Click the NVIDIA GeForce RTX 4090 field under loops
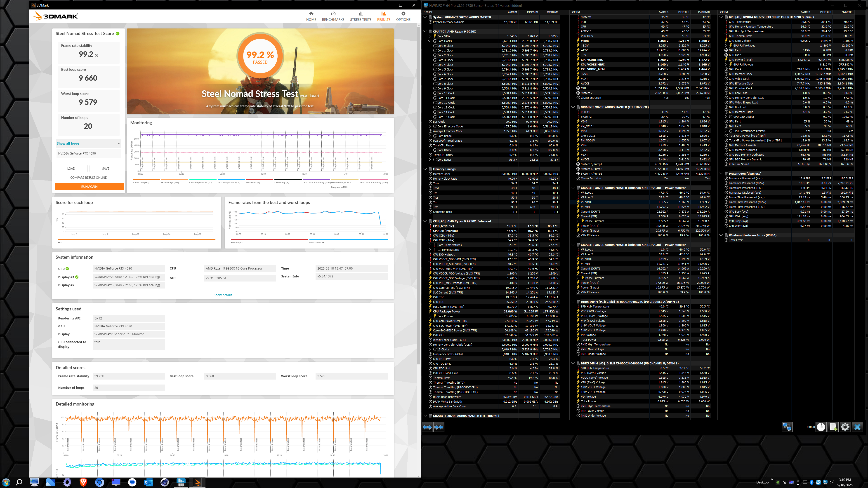The width and height of the screenshot is (868, 488). (88, 153)
